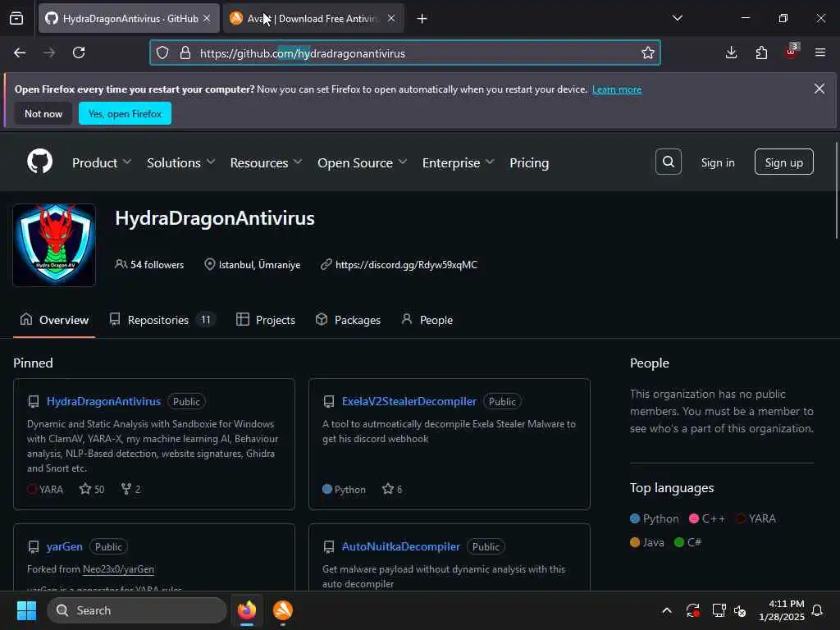Expand the Solutions menu

180,162
